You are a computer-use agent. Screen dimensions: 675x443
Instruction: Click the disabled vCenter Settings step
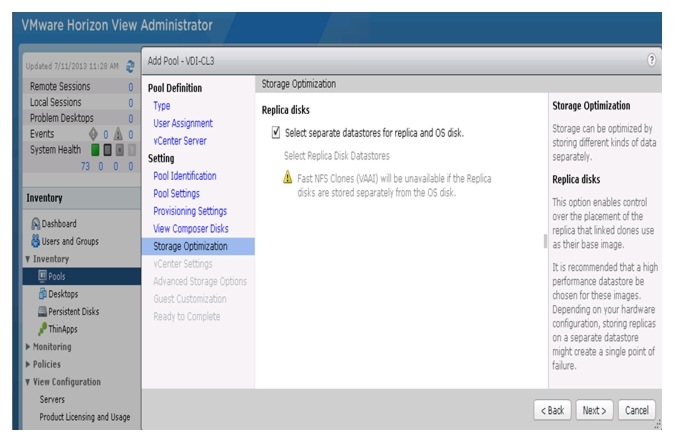click(183, 264)
